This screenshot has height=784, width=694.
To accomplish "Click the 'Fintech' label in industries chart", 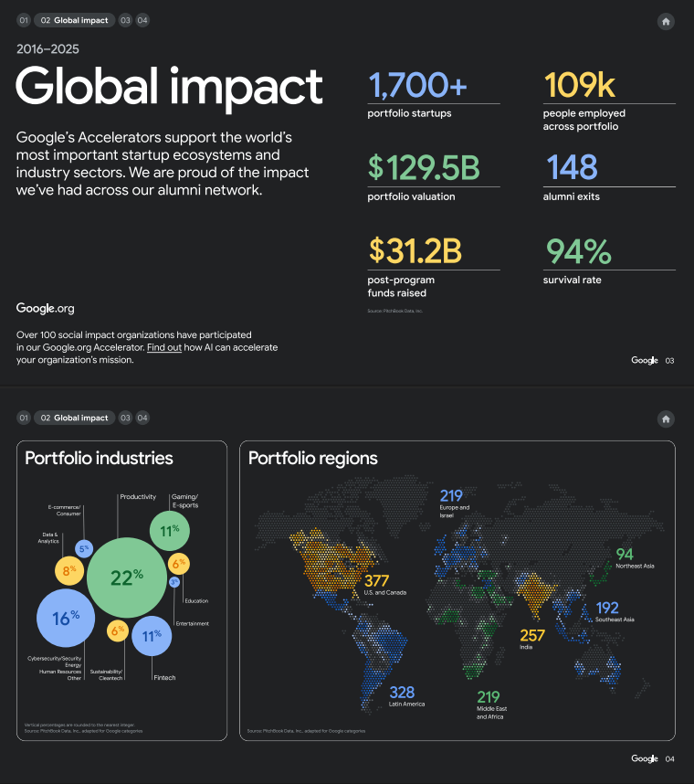I will [164, 677].
